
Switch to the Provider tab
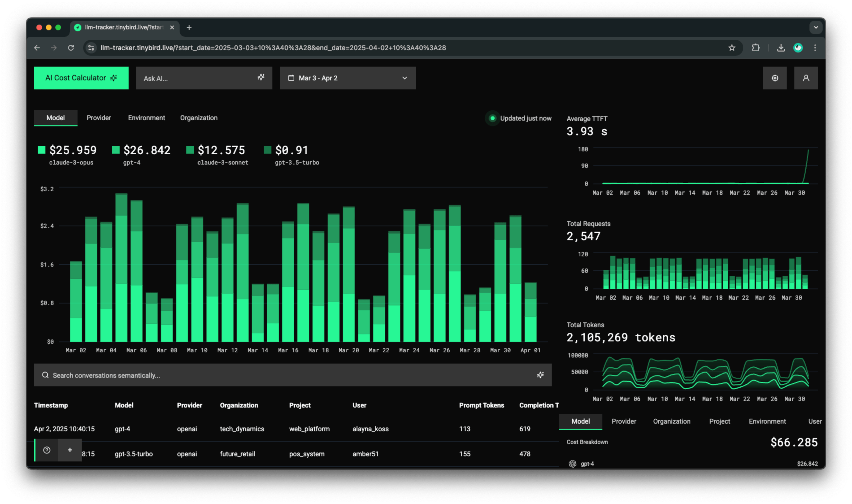(x=99, y=118)
